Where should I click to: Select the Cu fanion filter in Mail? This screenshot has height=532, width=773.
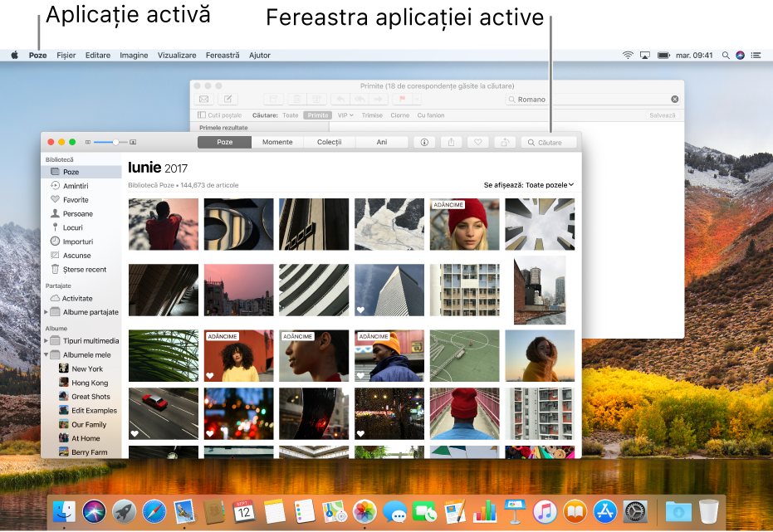(430, 115)
